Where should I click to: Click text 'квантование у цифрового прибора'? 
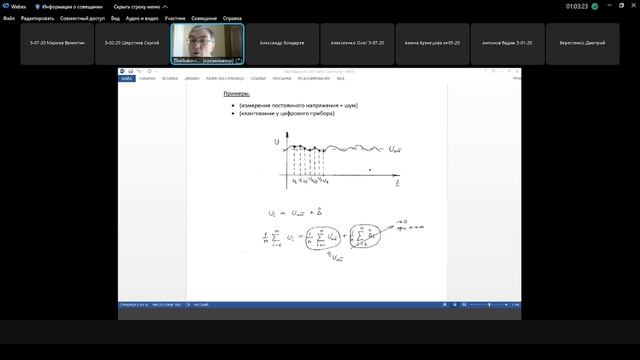tap(287, 113)
